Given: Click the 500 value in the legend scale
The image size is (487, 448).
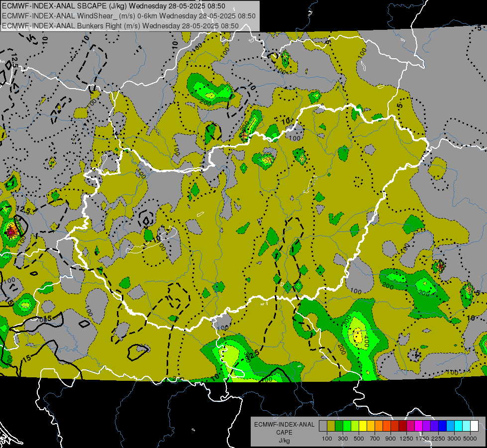Looking at the screenshot, I should click(x=359, y=439).
